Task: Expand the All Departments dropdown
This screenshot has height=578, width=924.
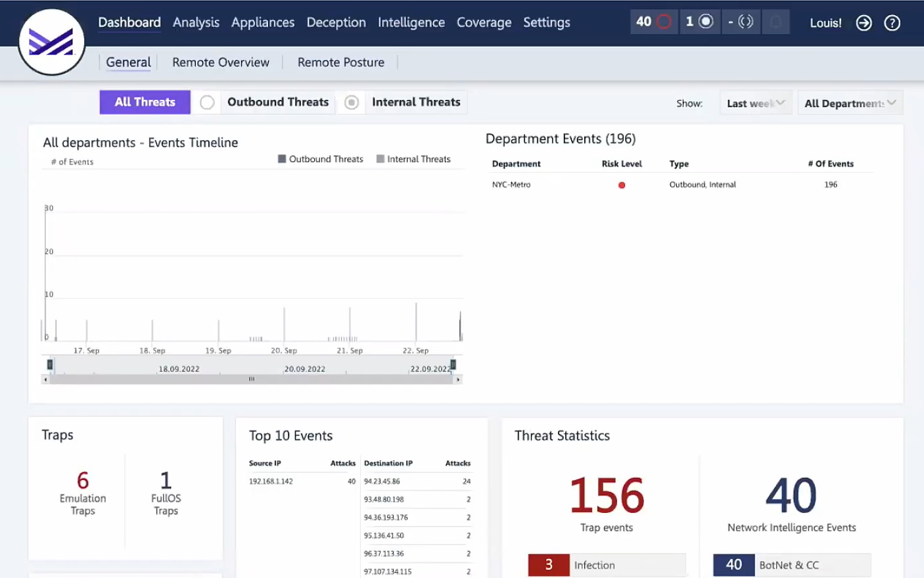Action: [x=850, y=103]
